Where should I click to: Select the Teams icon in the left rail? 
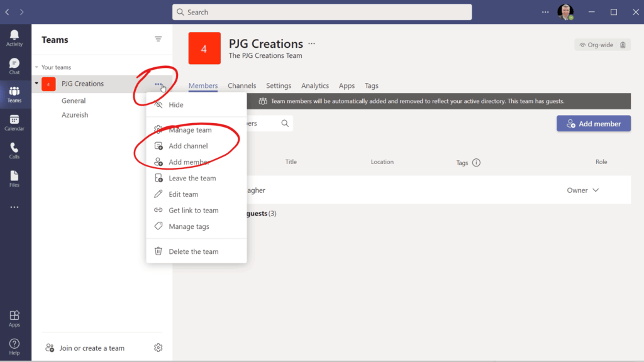[x=14, y=94]
